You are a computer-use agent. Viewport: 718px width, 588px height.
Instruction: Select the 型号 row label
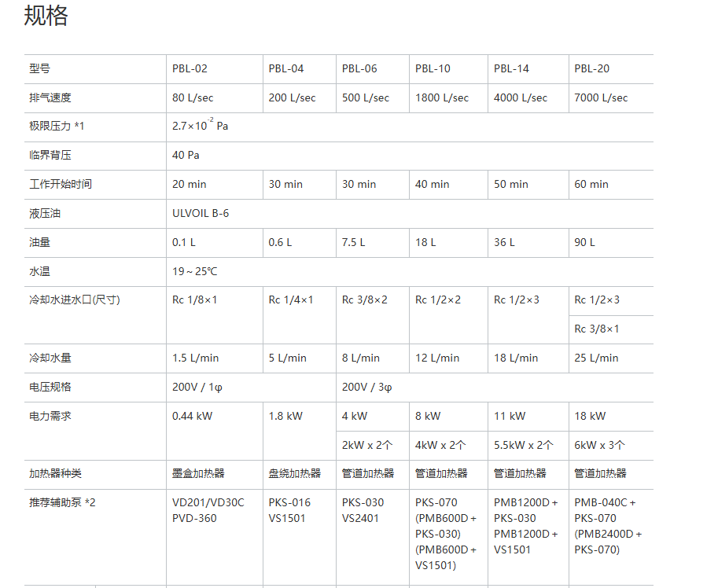click(x=40, y=68)
